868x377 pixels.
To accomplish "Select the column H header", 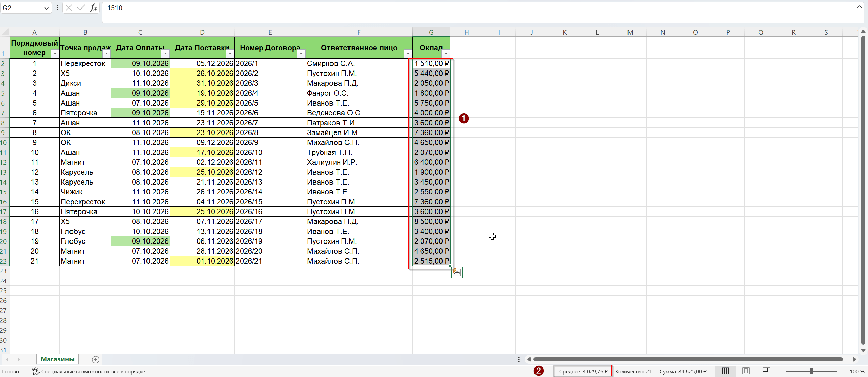I will coord(466,32).
